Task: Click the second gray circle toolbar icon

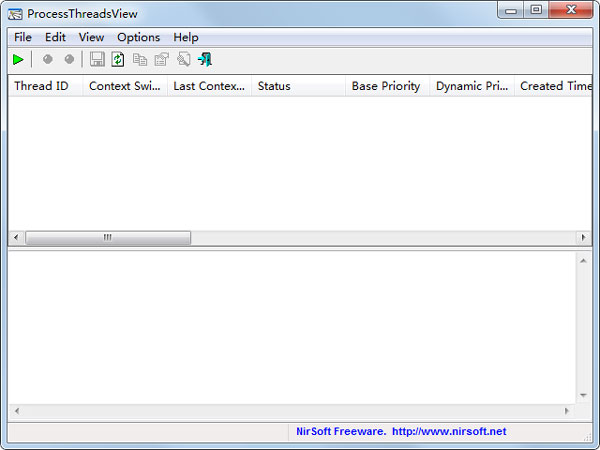Action: [x=69, y=59]
